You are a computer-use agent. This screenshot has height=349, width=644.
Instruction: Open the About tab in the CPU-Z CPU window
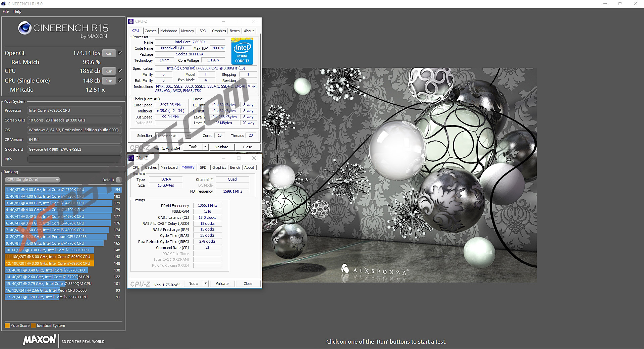[249, 31]
